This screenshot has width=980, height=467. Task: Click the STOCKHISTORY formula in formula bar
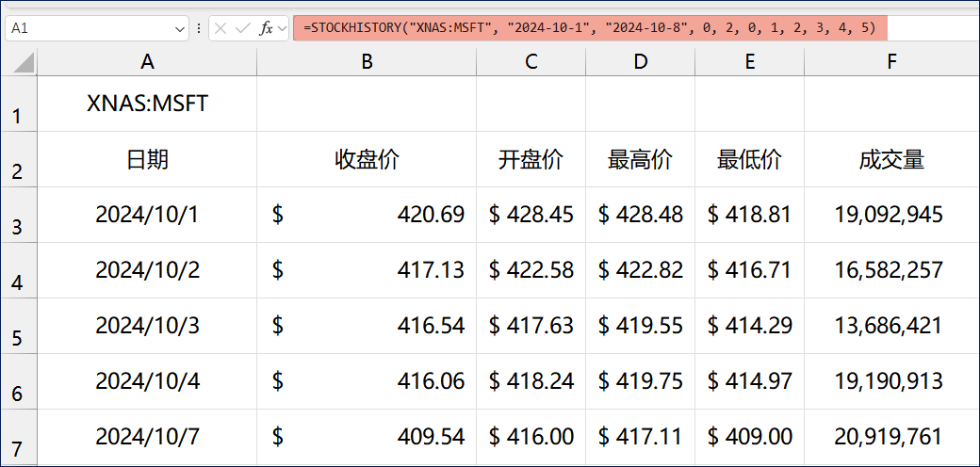(590, 28)
